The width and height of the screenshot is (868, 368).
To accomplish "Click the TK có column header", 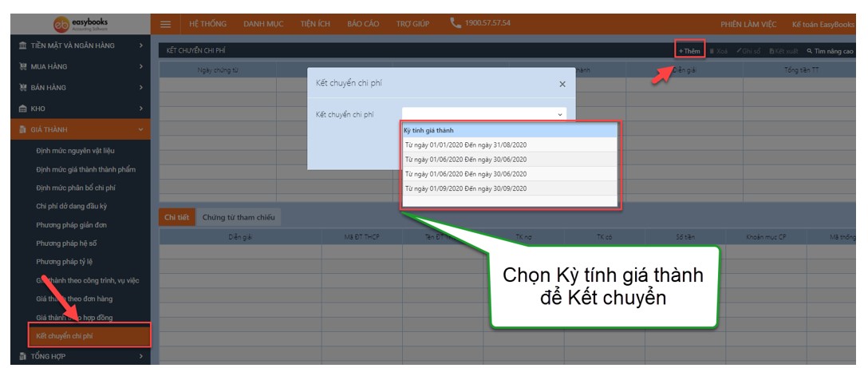I will point(604,236).
